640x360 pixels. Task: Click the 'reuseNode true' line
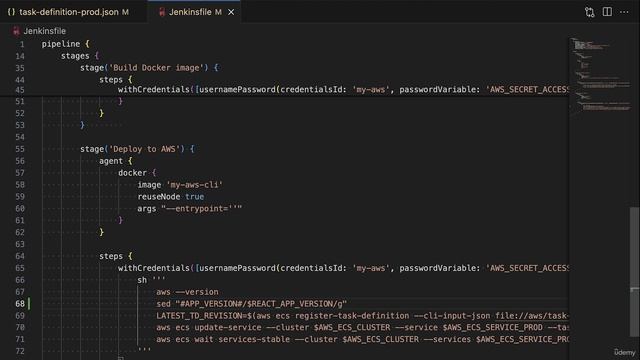pyautogui.click(x=171, y=197)
